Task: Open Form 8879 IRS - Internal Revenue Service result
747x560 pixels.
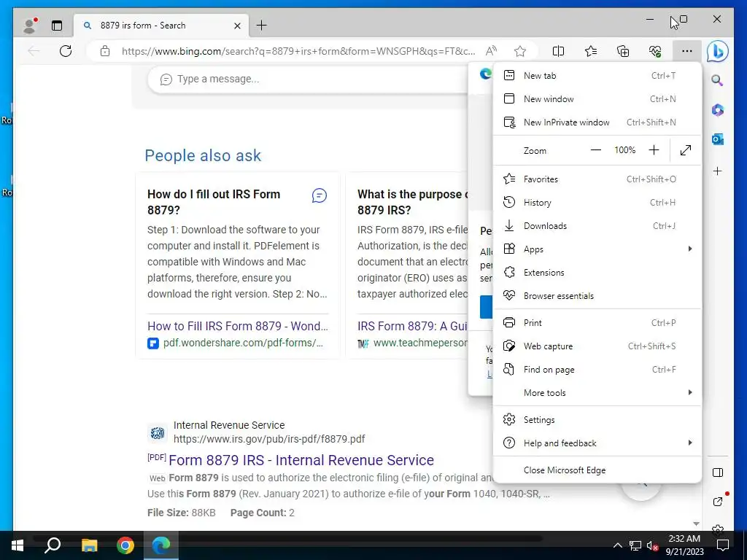Action: (301, 460)
